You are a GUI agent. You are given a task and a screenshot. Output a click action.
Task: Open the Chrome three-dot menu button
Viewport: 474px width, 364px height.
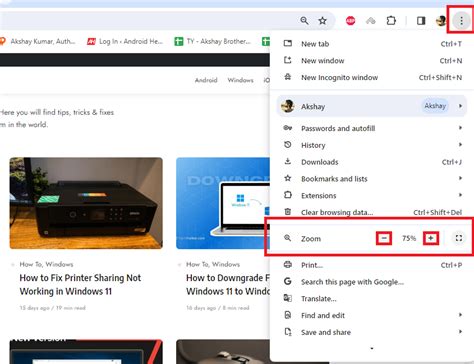coord(461,21)
